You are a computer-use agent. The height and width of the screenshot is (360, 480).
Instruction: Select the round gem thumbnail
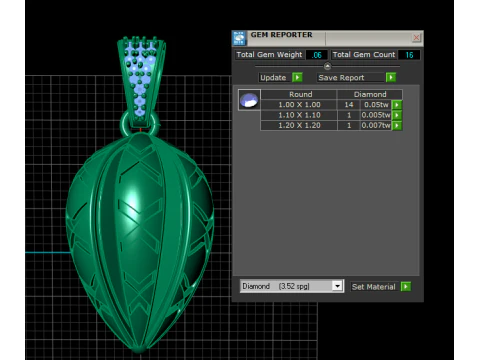[249, 100]
